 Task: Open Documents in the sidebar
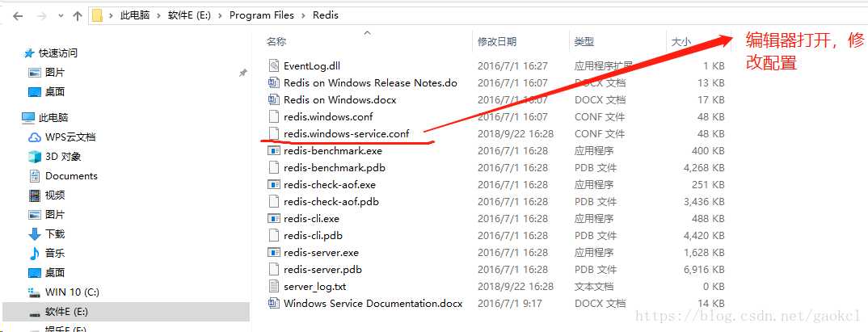coord(71,176)
